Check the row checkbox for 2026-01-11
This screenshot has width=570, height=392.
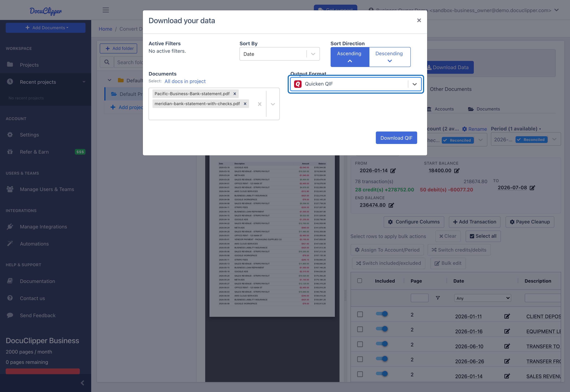click(x=360, y=314)
